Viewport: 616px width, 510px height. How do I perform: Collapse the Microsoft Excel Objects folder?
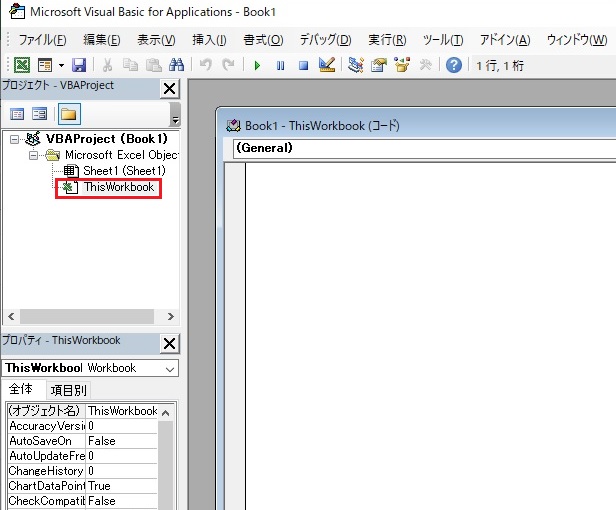pyautogui.click(x=34, y=155)
